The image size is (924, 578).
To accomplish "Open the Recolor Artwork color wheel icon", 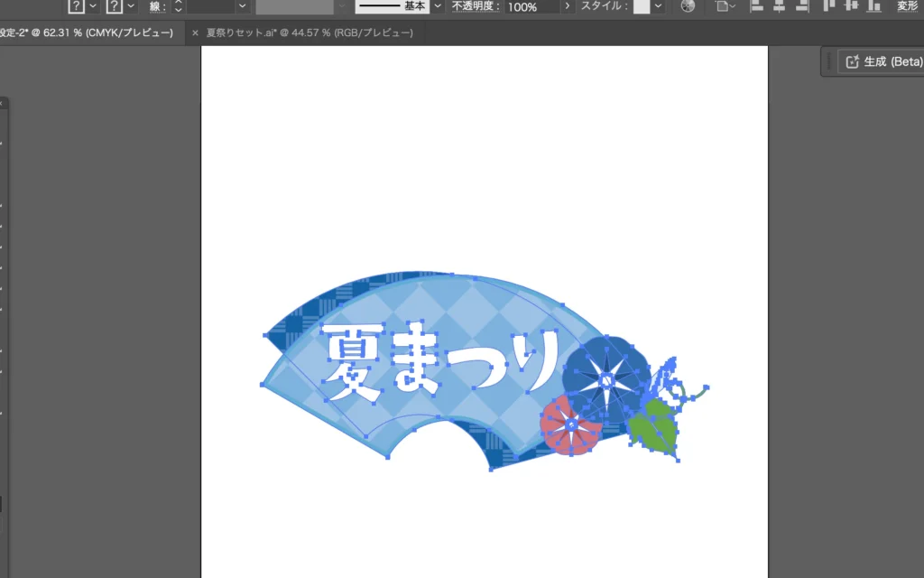I will [688, 6].
